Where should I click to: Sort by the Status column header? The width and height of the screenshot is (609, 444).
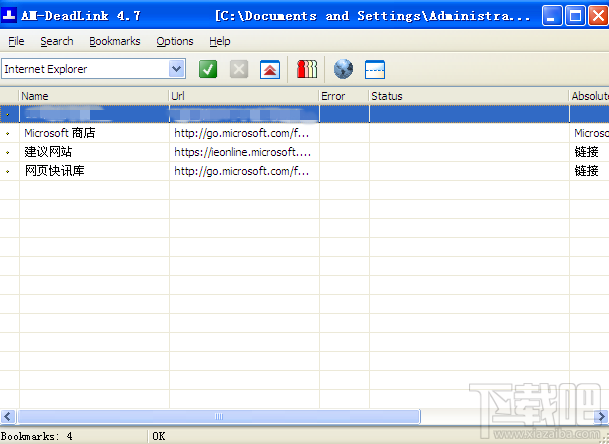[x=469, y=96]
